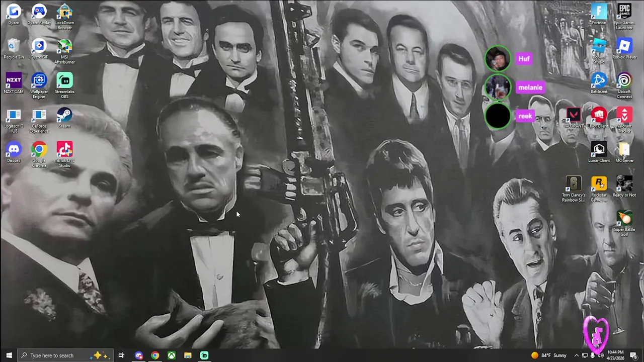Open the clock showing 10:44 PM
This screenshot has width=644, height=362.
point(615,355)
